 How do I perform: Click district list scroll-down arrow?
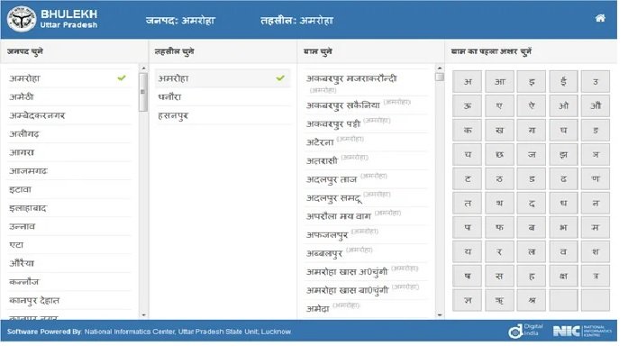click(x=143, y=315)
